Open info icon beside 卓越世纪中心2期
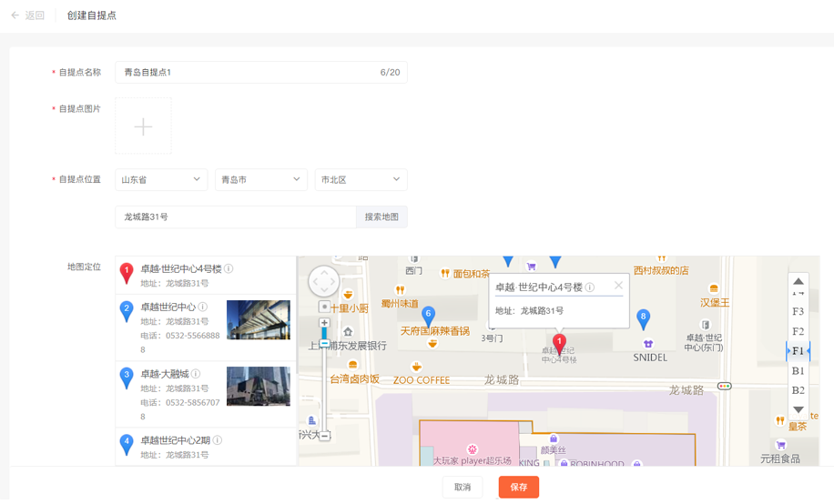The image size is (834, 504). coord(218,440)
